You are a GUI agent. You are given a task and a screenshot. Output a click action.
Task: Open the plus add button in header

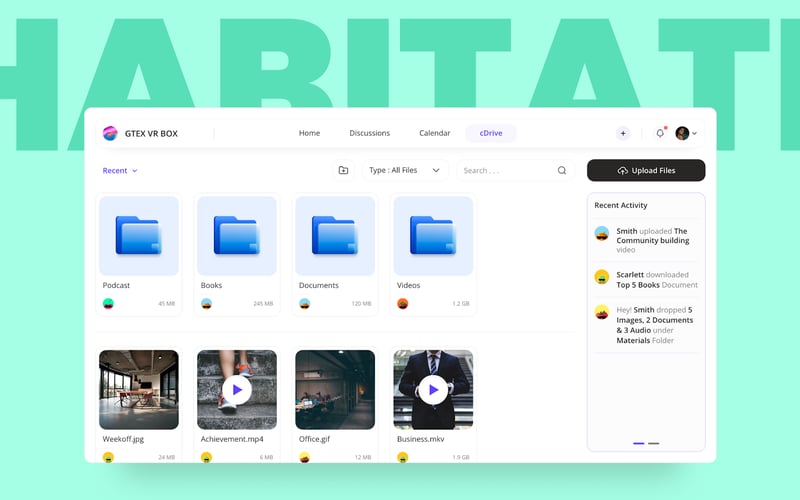tap(623, 133)
